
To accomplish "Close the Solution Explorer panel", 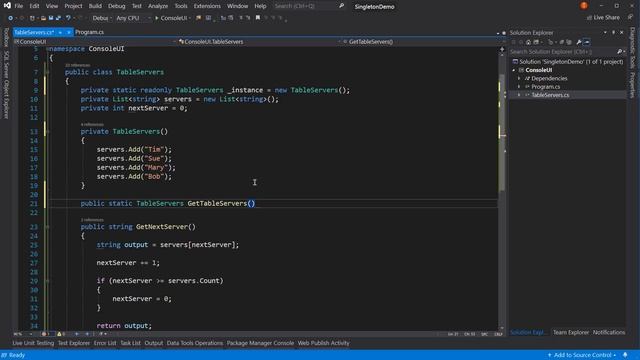I will (x=622, y=32).
